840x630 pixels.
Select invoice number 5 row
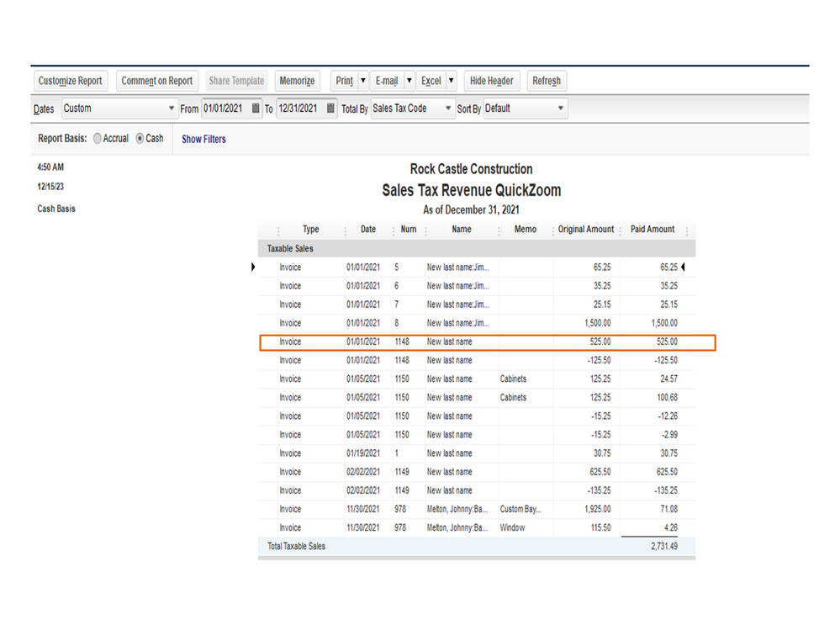tap(476, 267)
